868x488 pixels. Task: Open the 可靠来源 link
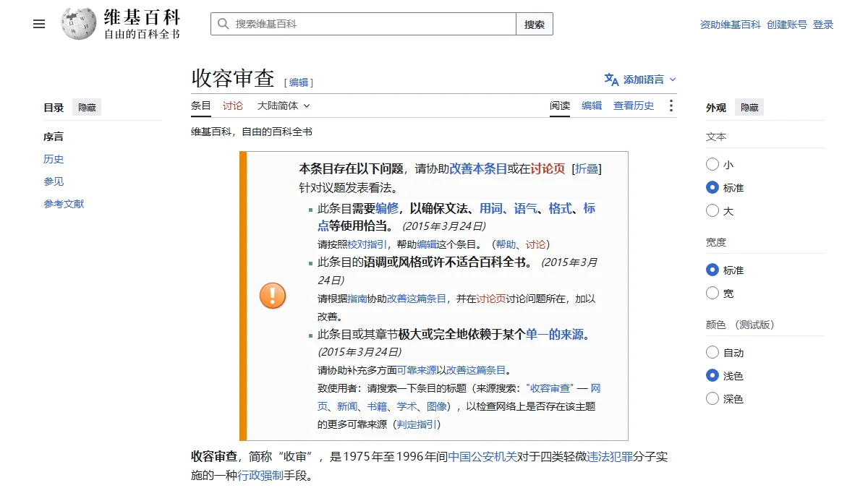416,369
